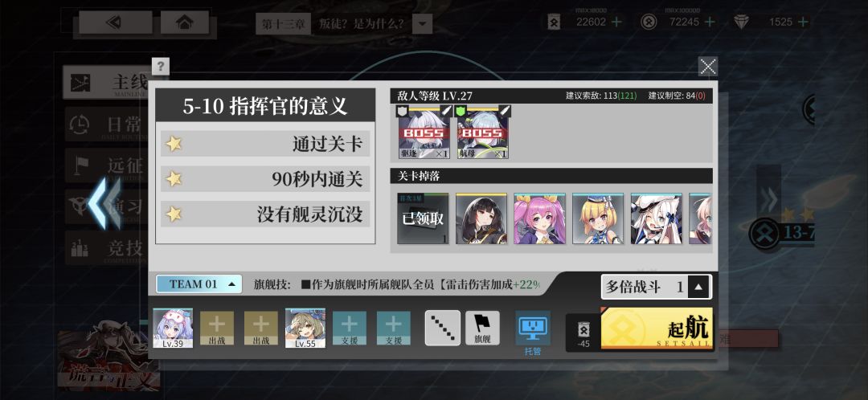Open the TEAM 01 selector

pos(199,284)
